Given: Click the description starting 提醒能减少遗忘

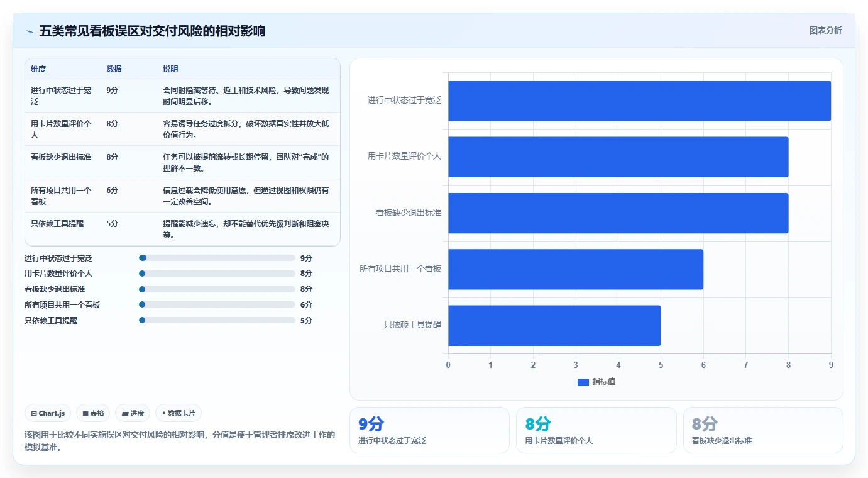Looking at the screenshot, I should (x=246, y=229).
